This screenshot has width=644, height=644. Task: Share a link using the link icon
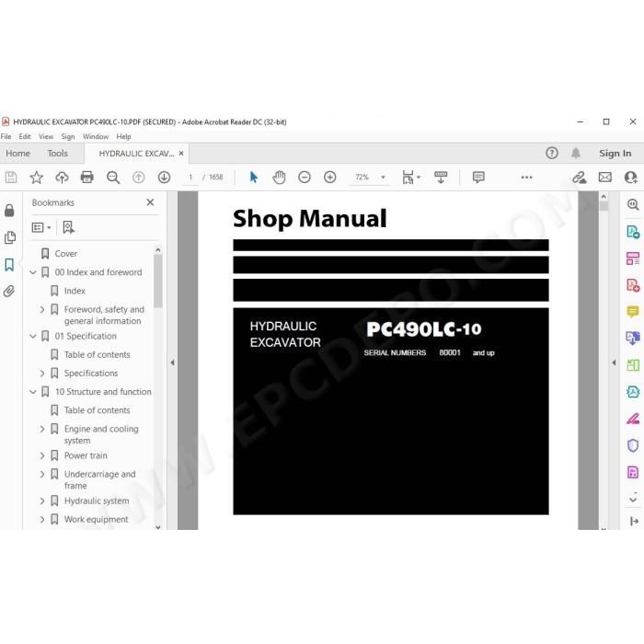click(x=580, y=177)
